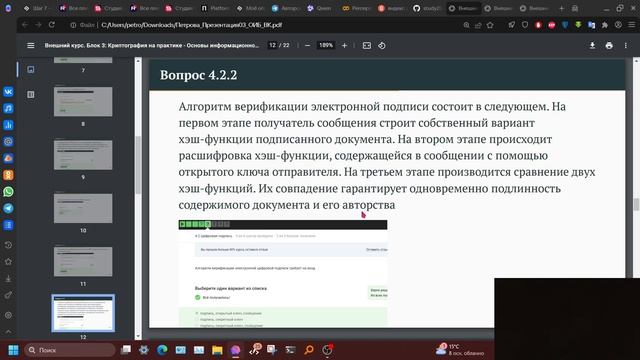This screenshot has width=640, height=360.
Task: Open music player in browser sidebar
Action: coord(8,108)
